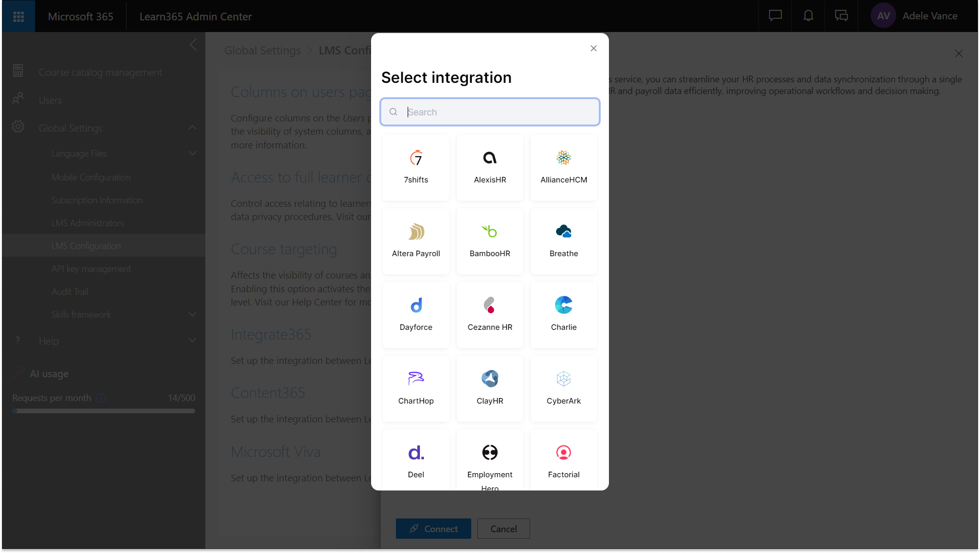Click the Connect button
Image resolution: width=980 pixels, height=553 pixels.
point(433,529)
